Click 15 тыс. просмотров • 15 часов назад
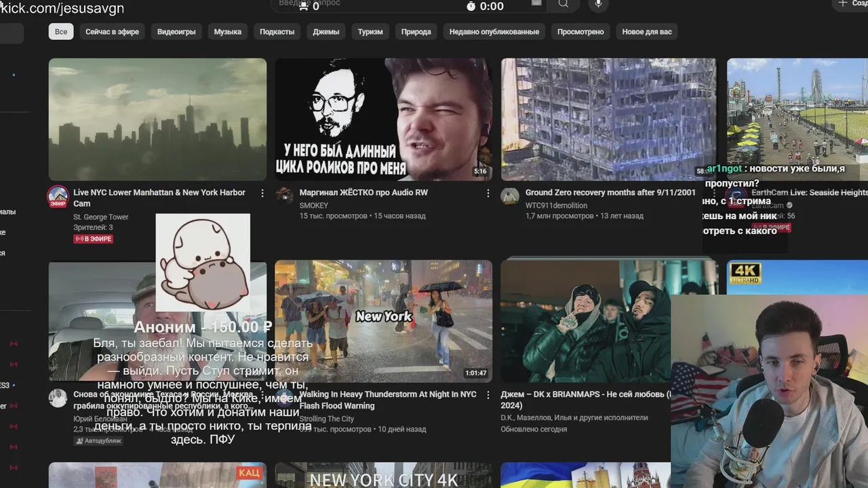This screenshot has width=868, height=488. point(363,216)
